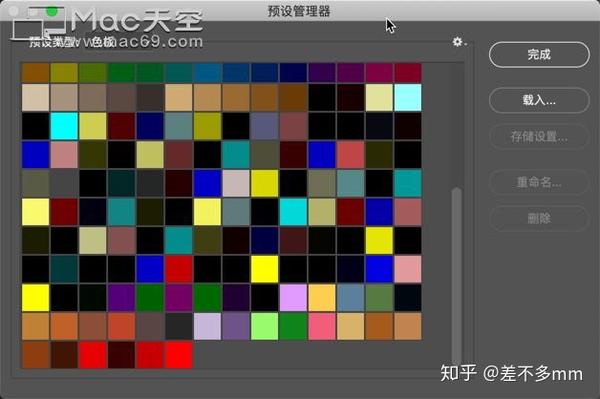Pick the steel blue swatch in the ninth row
600x399 pixels.
tap(351, 298)
